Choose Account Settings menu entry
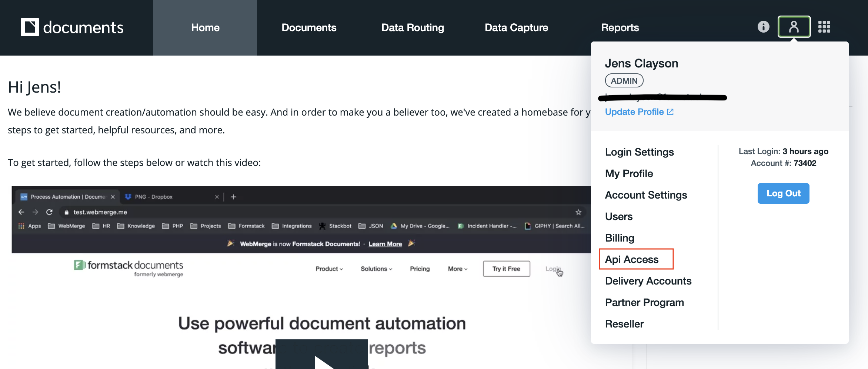This screenshot has height=369, width=868. click(x=646, y=195)
